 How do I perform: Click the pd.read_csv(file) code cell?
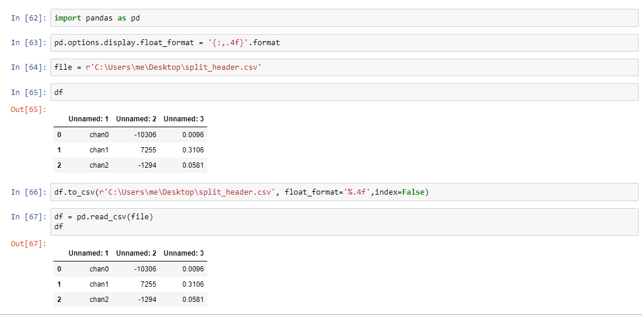(344, 222)
